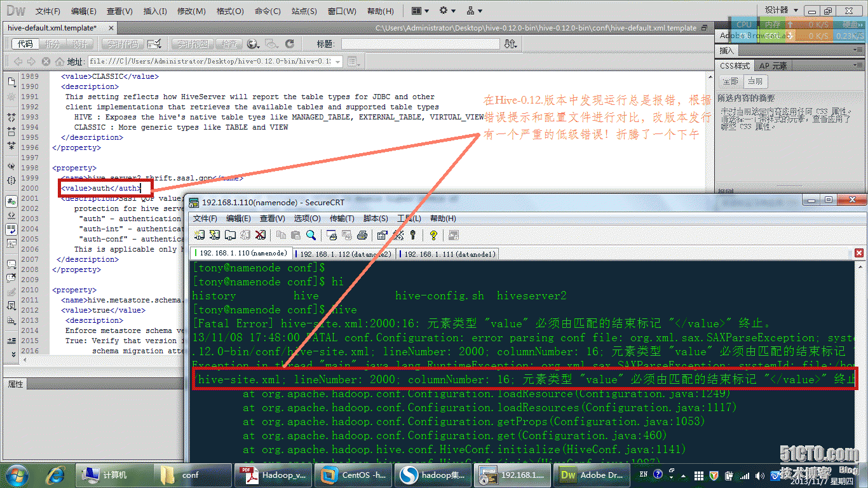Open Dreamweaver 插入(I) menu
The width and height of the screenshot is (868, 488).
click(155, 11)
